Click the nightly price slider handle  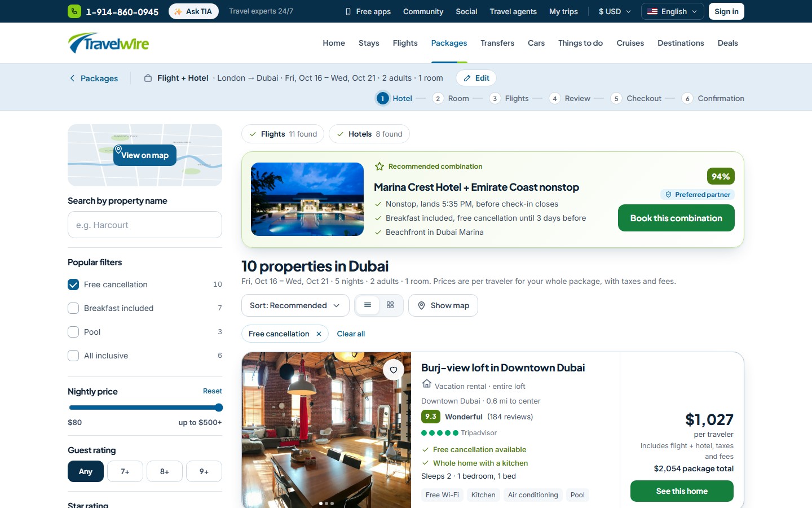tap(219, 408)
